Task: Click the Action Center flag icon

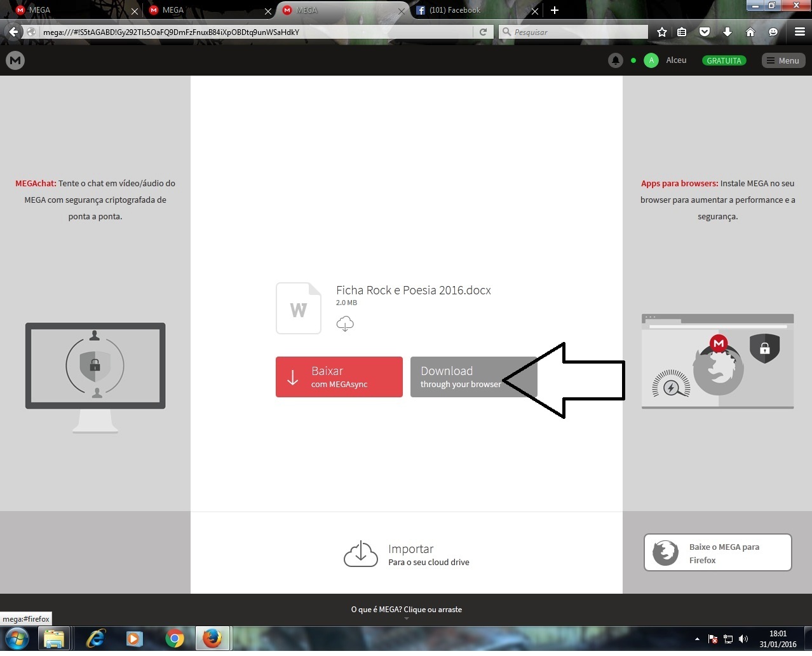Action: (x=713, y=639)
